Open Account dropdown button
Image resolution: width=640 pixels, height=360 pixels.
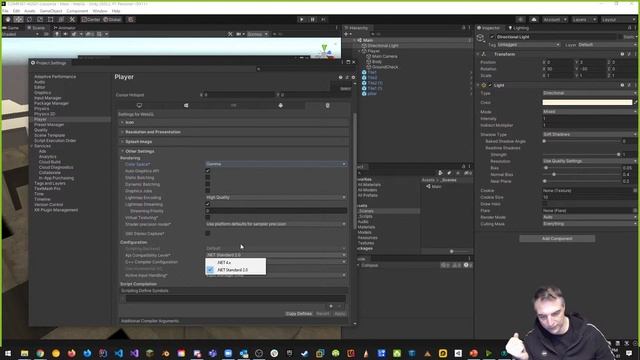(554, 19)
